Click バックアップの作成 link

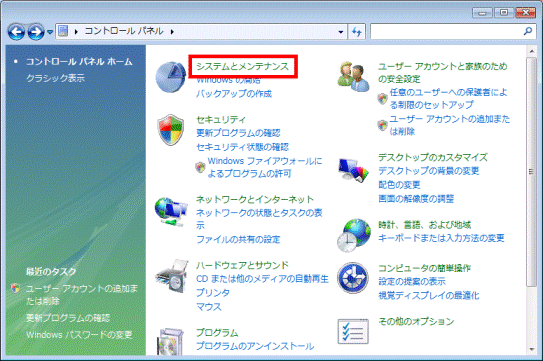pyautogui.click(x=234, y=94)
